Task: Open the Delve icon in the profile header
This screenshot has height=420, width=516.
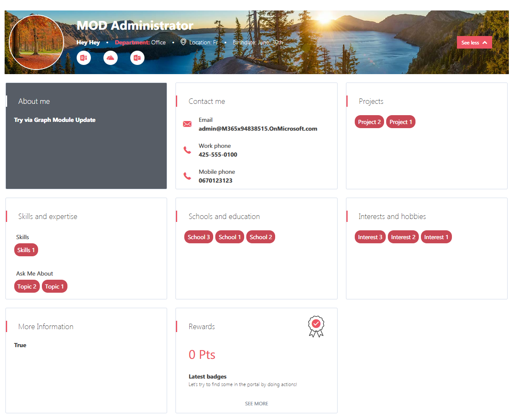Action: tap(84, 58)
